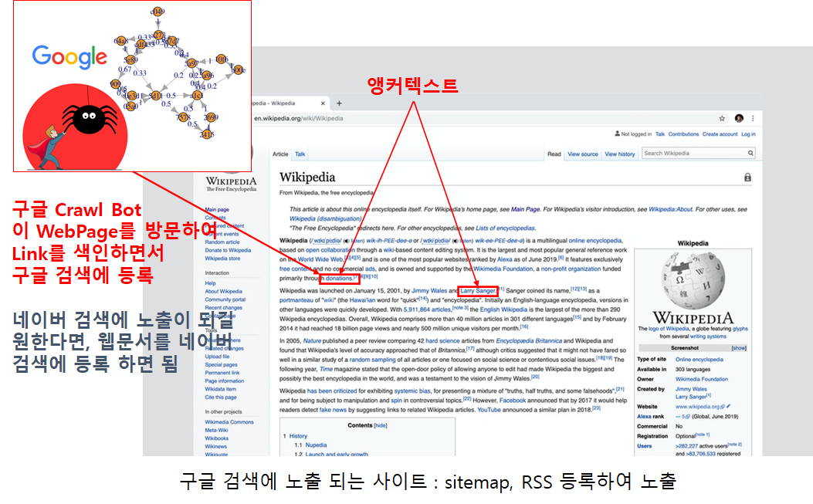The image size is (813, 504).
Task: Open the Contributions link
Action: click(x=683, y=134)
